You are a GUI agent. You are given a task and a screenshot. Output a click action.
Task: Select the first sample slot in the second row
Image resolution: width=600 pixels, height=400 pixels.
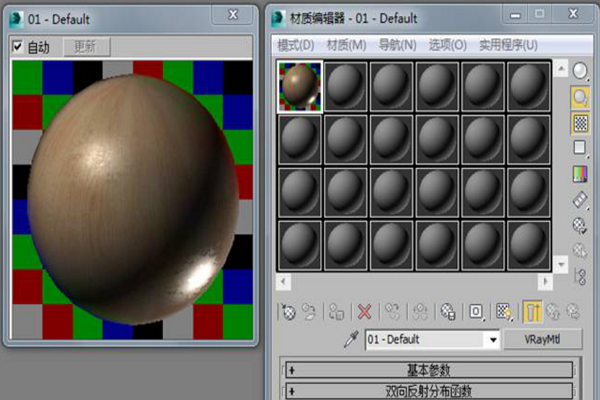coord(300,140)
